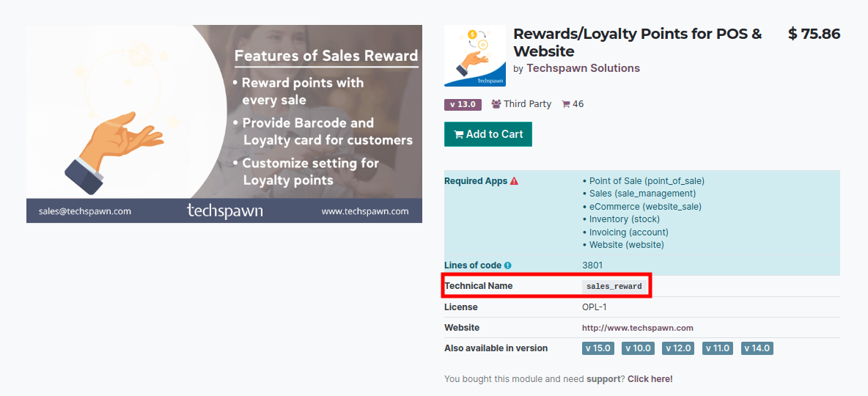The width and height of the screenshot is (868, 396).
Task: Switch to version v 10.0
Action: click(637, 348)
